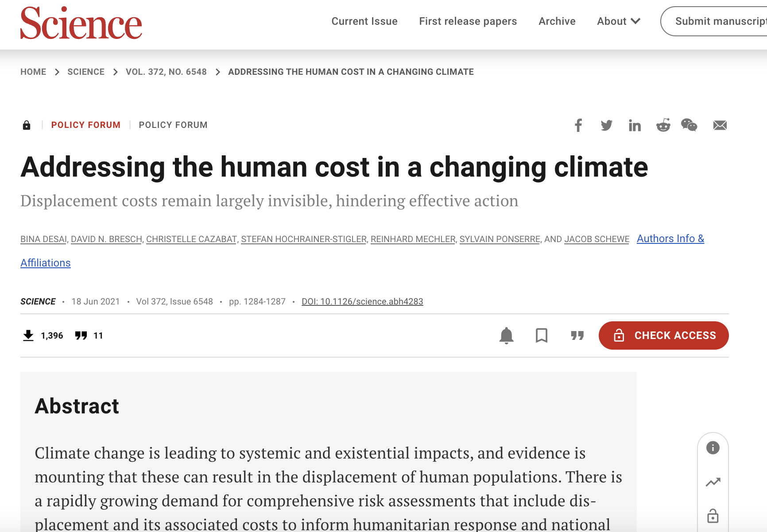Open the VOL. 372, NO. 6548 breadcrumb
Screen dimensions: 767x532
(x=166, y=71)
